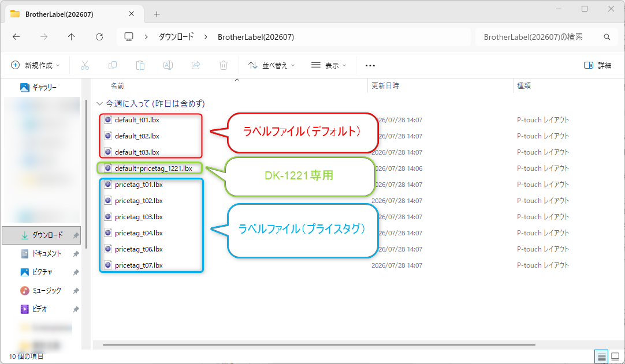Switch to large thumbnails view icon at bottom right
The height and width of the screenshot is (364, 625).
pos(615,357)
